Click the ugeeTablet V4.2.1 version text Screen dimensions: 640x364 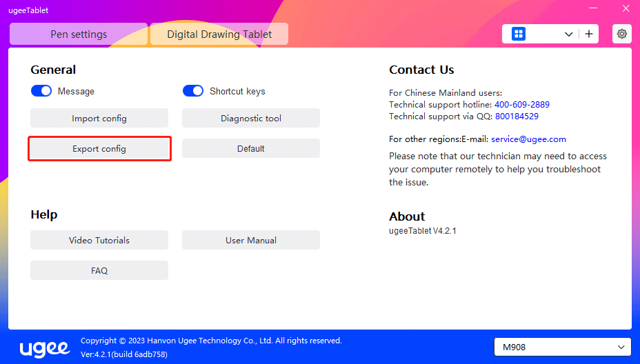(x=423, y=230)
